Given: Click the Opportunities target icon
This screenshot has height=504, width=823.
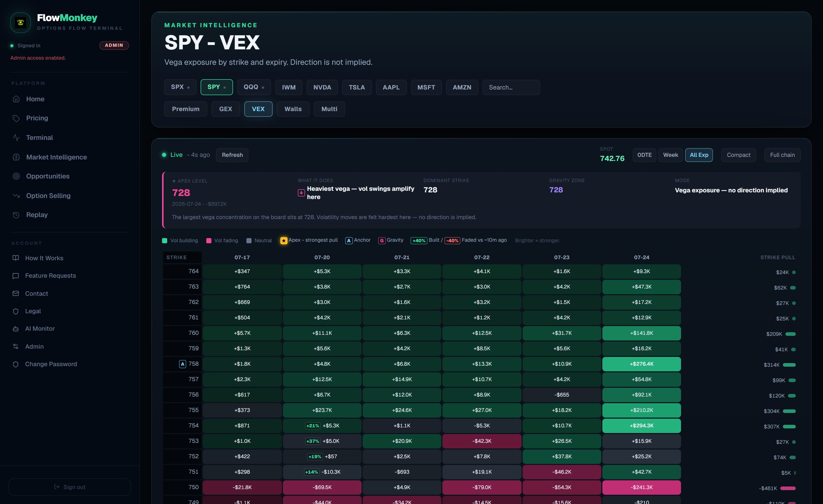Looking at the screenshot, I should point(16,176).
